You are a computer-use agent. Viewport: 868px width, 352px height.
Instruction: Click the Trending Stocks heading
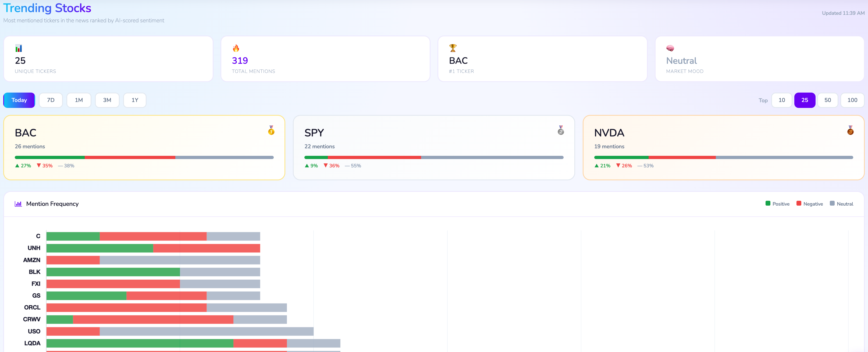point(47,8)
